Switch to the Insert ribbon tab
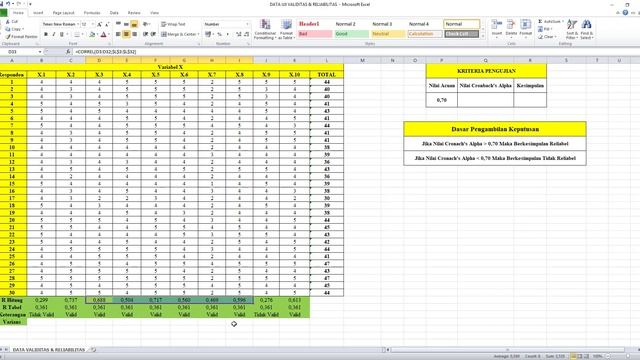 38,13
